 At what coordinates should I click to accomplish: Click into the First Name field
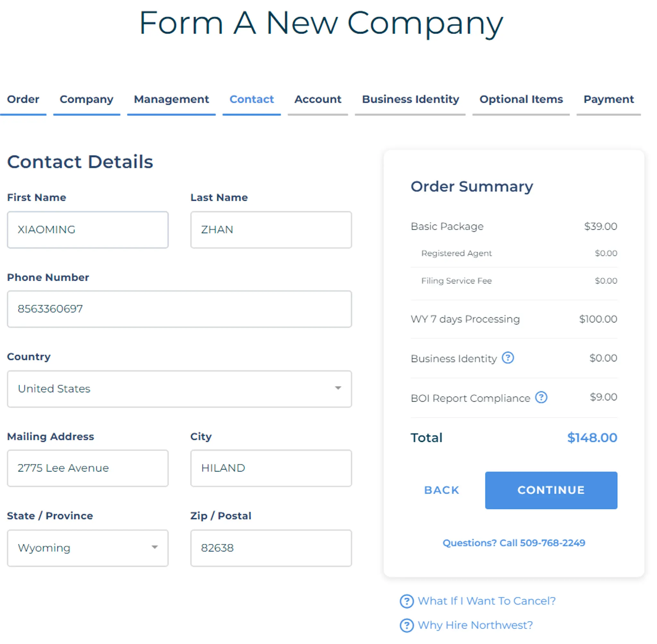pyautogui.click(x=88, y=230)
